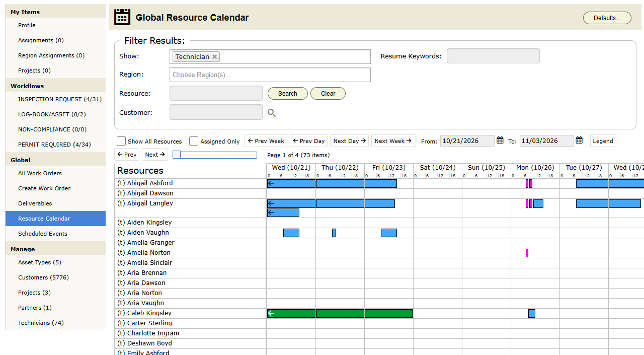Open INSPECTION REQUEST (4/31) workflow

[x=55, y=99]
